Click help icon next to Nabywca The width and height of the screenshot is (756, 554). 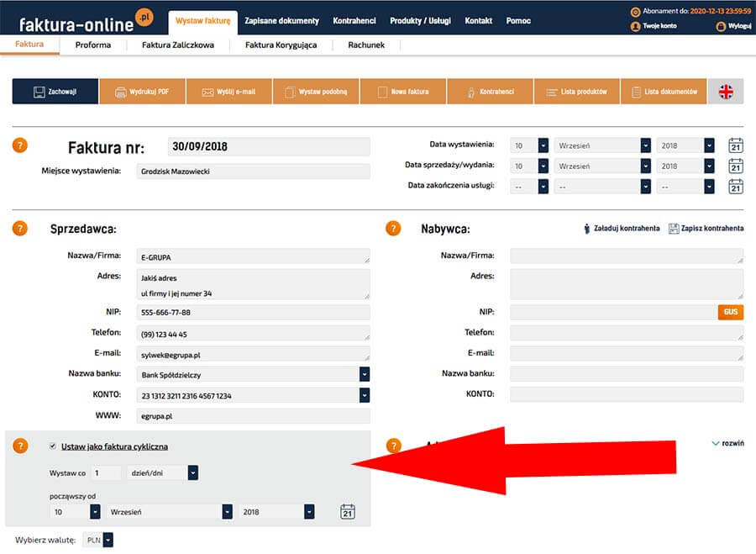pos(393,229)
